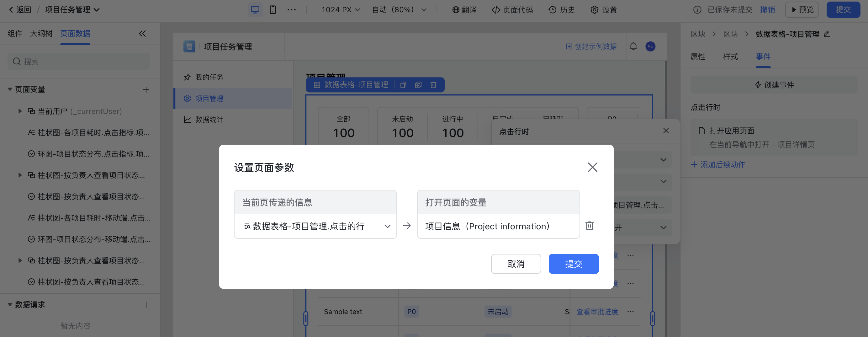Click 添加后续动作 link
The height and width of the screenshot is (337, 868).
pyautogui.click(x=718, y=165)
